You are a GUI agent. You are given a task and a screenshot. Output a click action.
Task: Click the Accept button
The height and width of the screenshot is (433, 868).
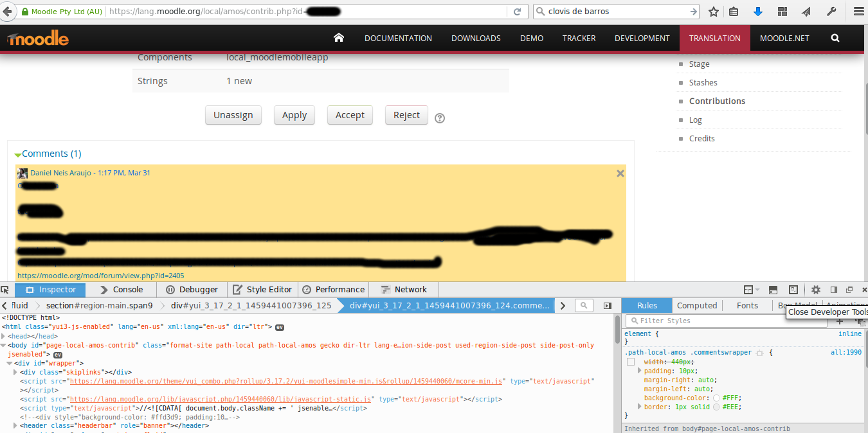coord(350,115)
